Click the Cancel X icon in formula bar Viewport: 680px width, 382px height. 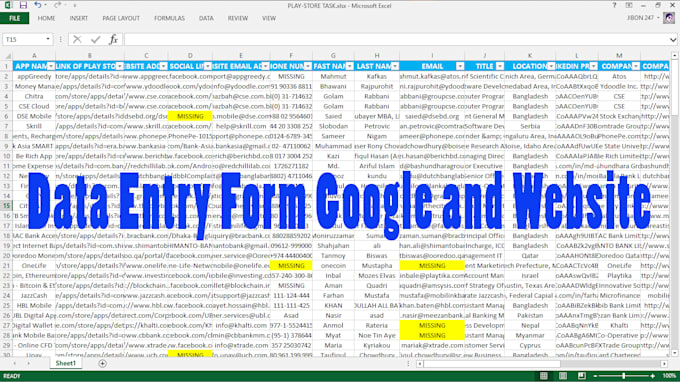(77, 39)
